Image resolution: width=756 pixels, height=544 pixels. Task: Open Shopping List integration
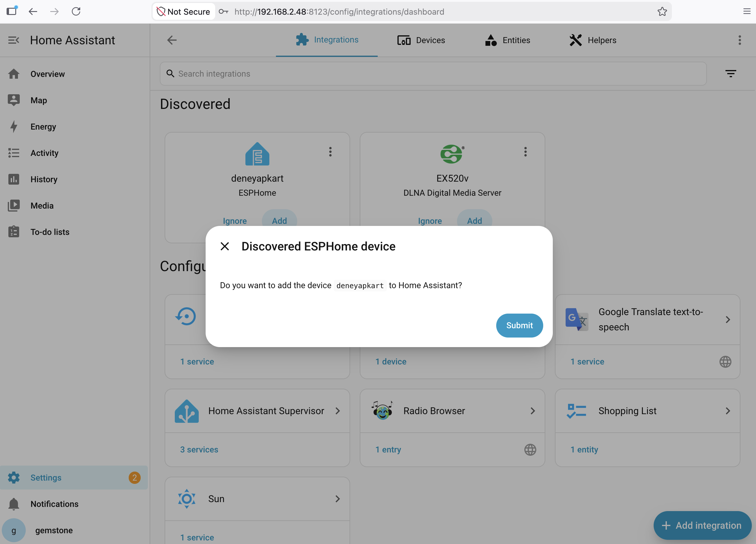click(647, 411)
